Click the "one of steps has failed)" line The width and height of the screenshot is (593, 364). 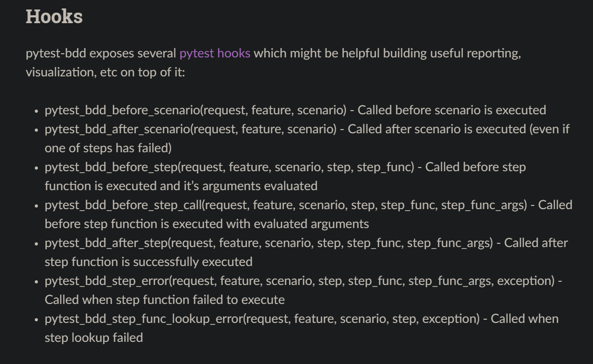(x=108, y=148)
